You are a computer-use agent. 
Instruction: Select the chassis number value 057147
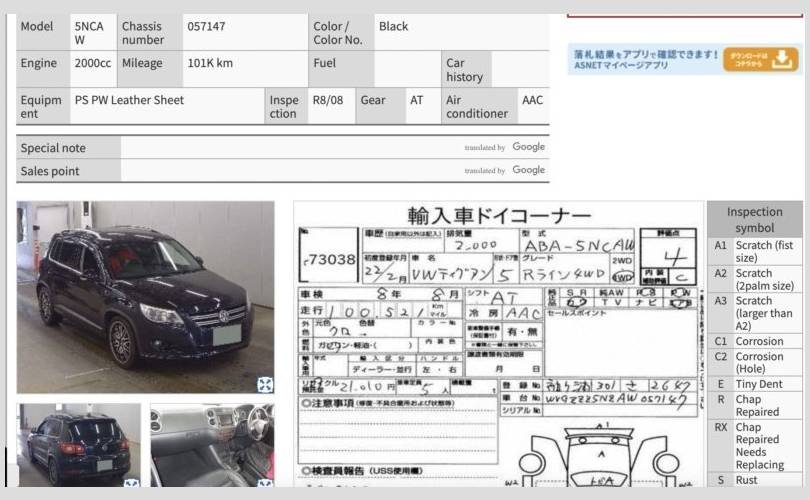coord(206,26)
